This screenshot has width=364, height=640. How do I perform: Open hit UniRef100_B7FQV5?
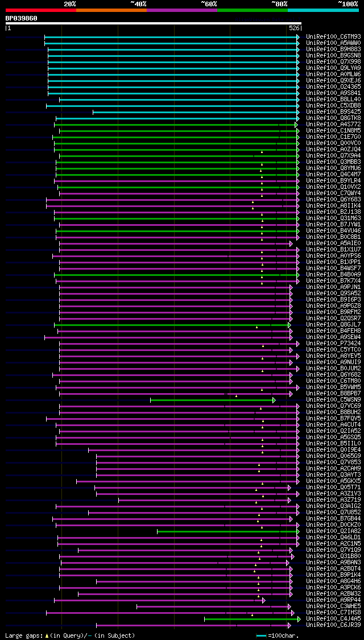click(x=333, y=418)
